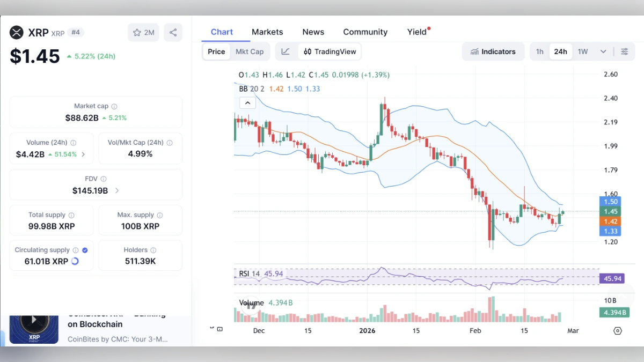Switch the chart to Mkt Cap view
644x362 pixels.
250,51
